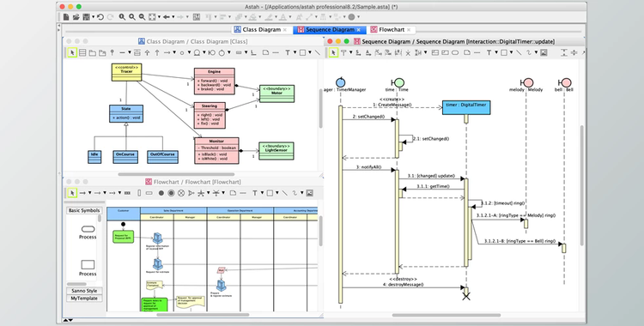Viewport: 644px width, 326px height.
Task: Click the timer : DigitalTimer lifeline box
Action: point(465,107)
